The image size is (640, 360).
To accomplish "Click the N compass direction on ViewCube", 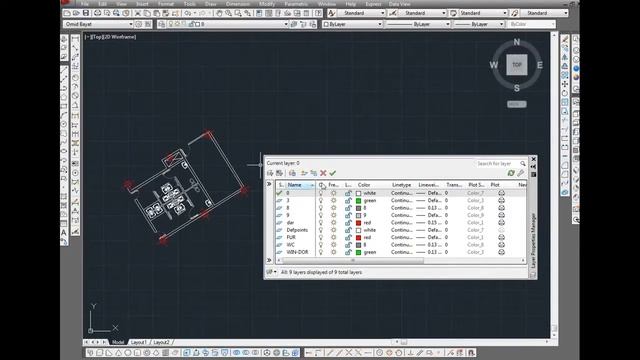I will point(517,42).
